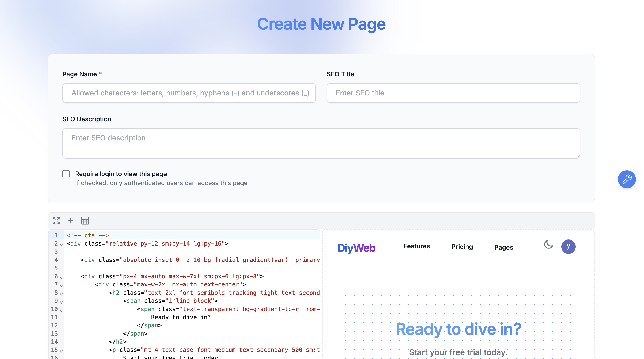
Task: Collapse code fold arrow on line 10
Action: click(x=61, y=310)
